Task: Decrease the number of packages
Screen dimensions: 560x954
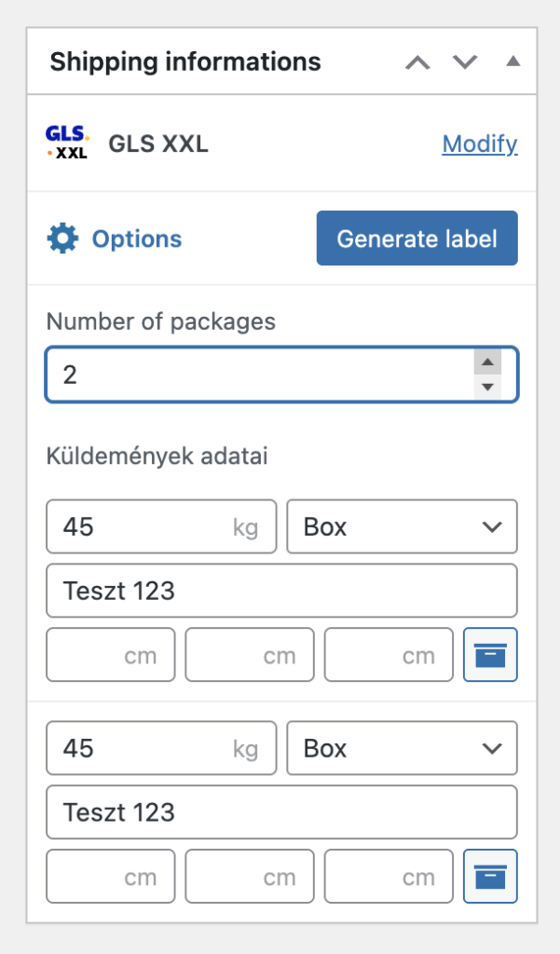Action: pos(487,387)
